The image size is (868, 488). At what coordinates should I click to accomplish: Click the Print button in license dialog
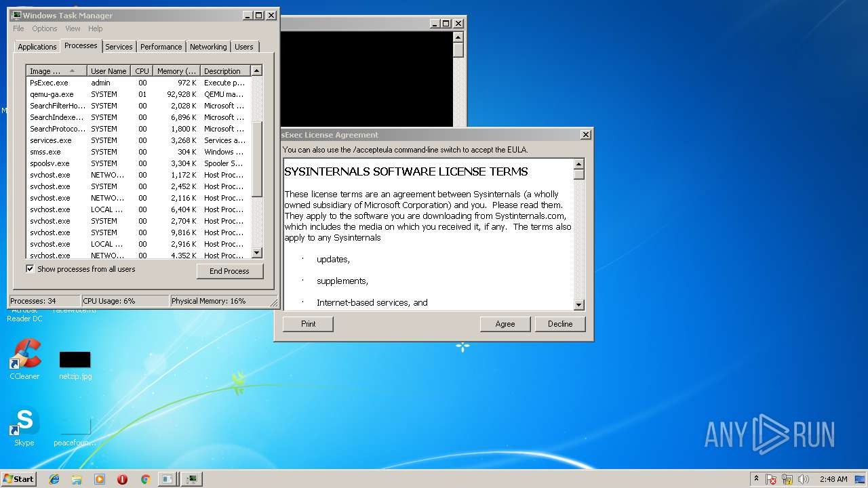[x=309, y=324]
